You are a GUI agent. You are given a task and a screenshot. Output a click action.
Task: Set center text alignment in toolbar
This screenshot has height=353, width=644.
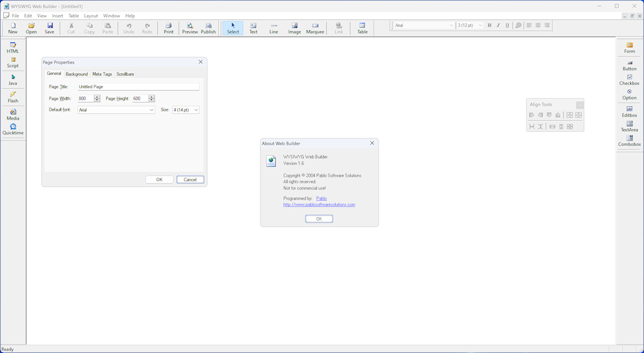pyautogui.click(x=538, y=25)
